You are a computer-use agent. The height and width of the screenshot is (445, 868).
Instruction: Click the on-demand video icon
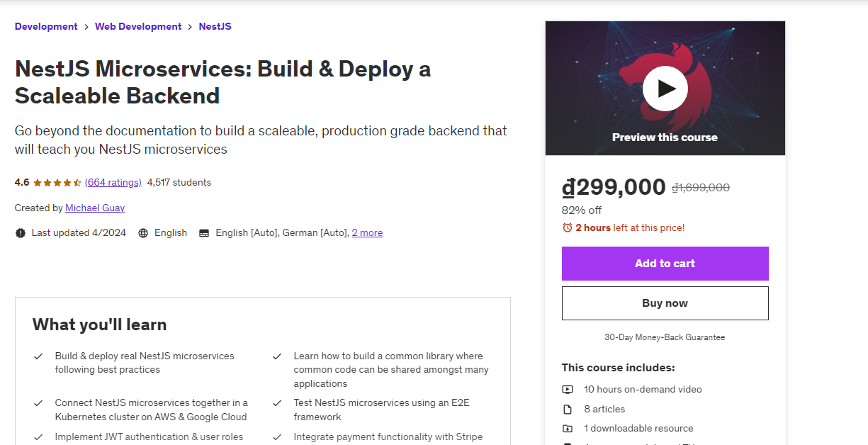(x=568, y=389)
